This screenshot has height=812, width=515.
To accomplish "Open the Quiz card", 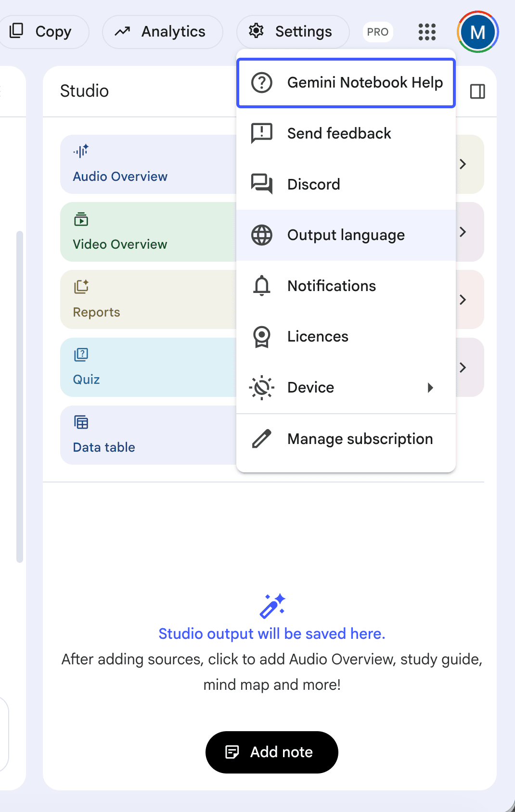I will [x=148, y=368].
